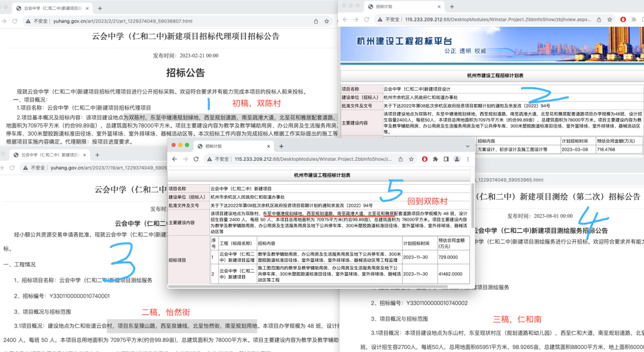Click the zbjhview.aspx address bar in top-right window
The height and width of the screenshot is (352, 644).
pos(498,19)
